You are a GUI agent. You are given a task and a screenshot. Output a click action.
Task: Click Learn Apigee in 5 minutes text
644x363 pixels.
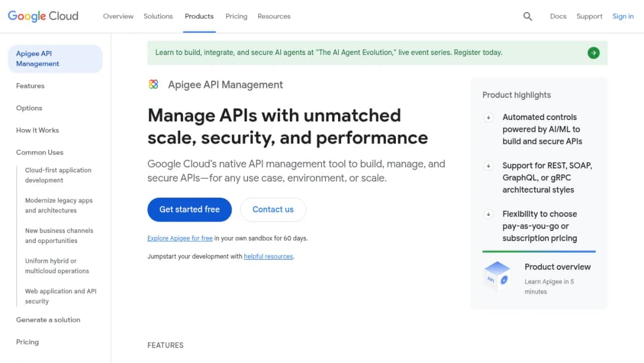(549, 287)
